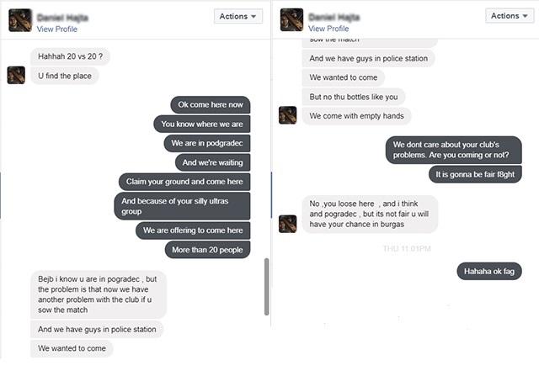The image size is (539, 392).
Task: Click avatar beside "We come with empty hands"
Action: (287, 115)
